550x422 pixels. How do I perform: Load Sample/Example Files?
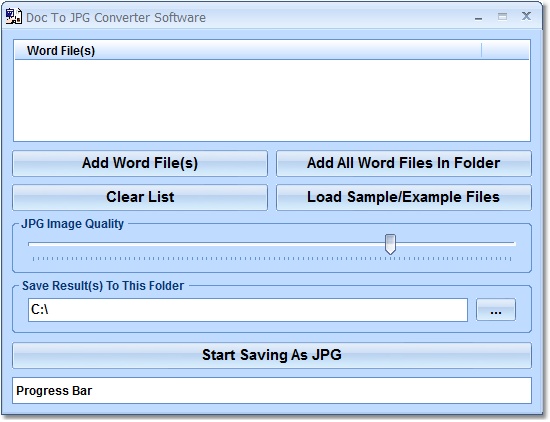404,197
